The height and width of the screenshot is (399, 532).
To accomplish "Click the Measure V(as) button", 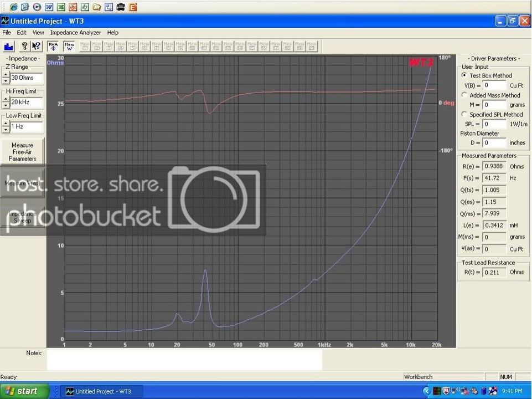I will click(x=22, y=183).
